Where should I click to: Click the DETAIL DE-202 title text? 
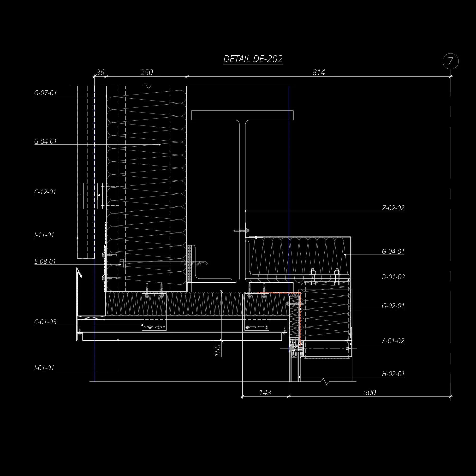[x=253, y=59]
